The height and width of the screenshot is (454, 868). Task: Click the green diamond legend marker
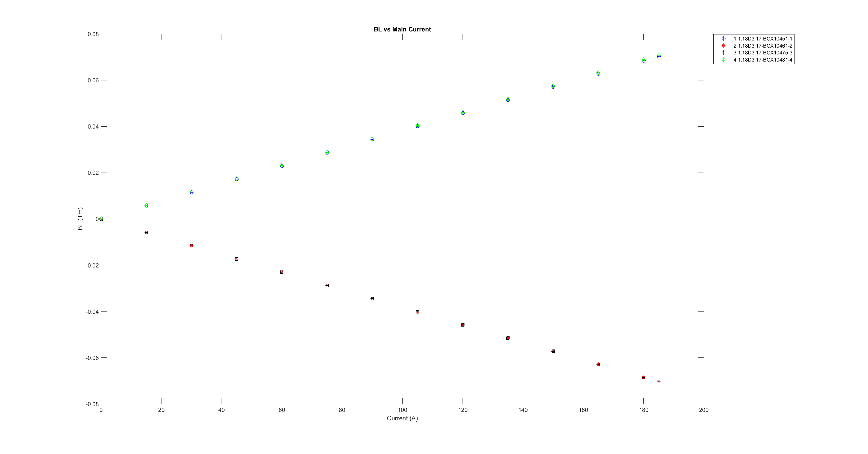point(723,60)
